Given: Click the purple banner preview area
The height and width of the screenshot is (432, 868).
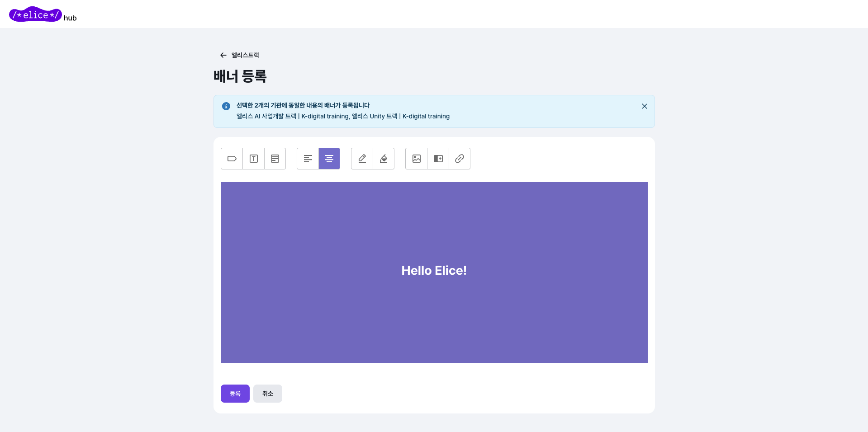Looking at the screenshot, I should [434, 272].
